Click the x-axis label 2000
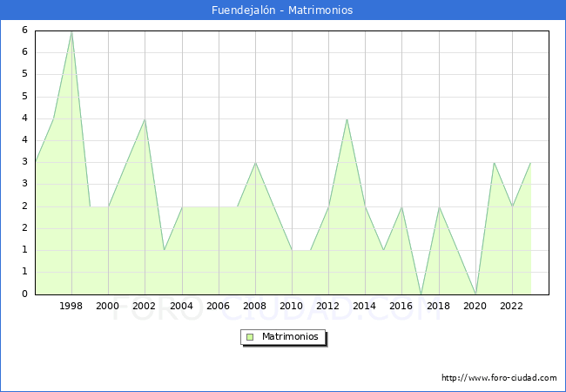Image resolution: width=566 pixels, height=392 pixels. pos(108,306)
